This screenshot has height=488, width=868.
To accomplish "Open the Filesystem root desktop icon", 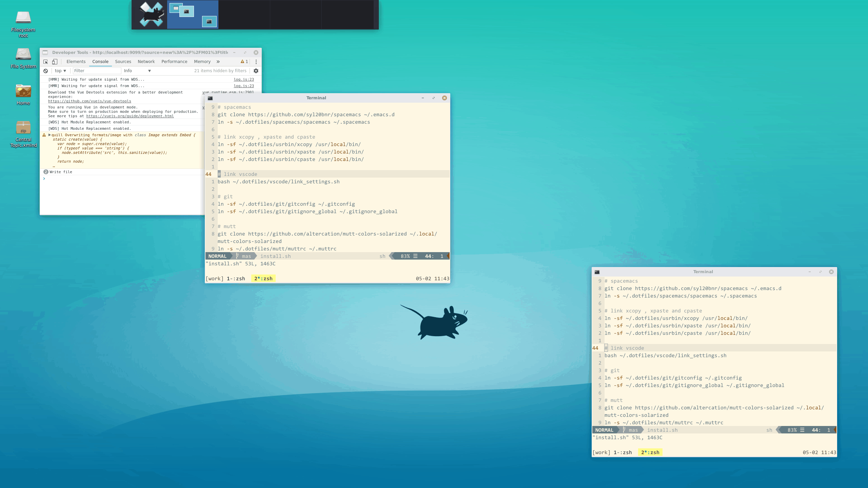I will [23, 24].
